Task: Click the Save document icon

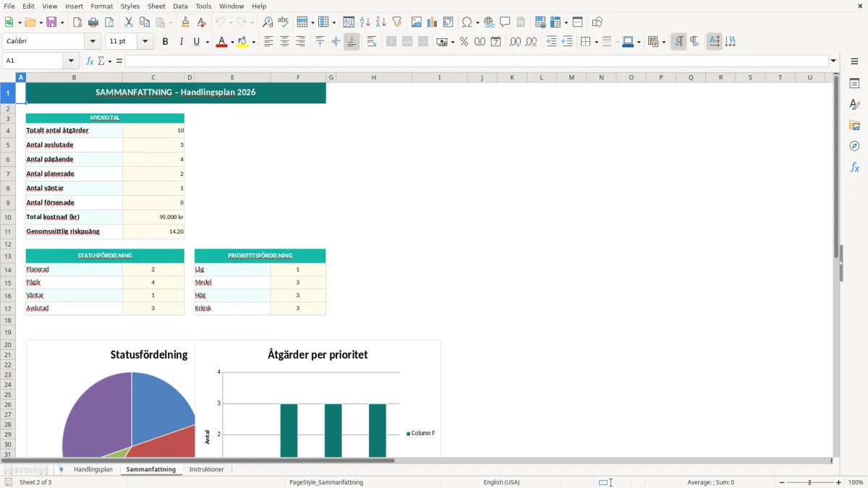Action: [x=51, y=22]
